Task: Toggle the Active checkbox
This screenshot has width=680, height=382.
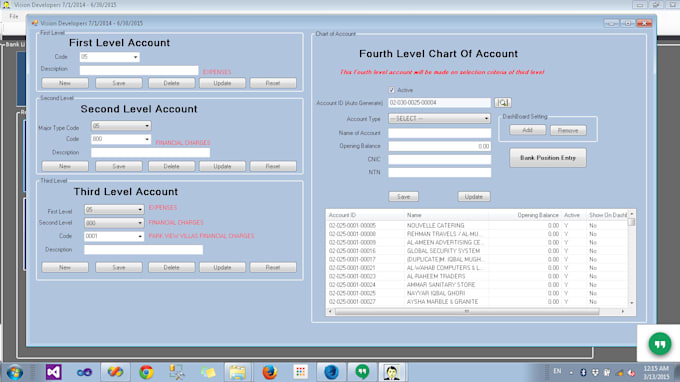Action: click(392, 90)
